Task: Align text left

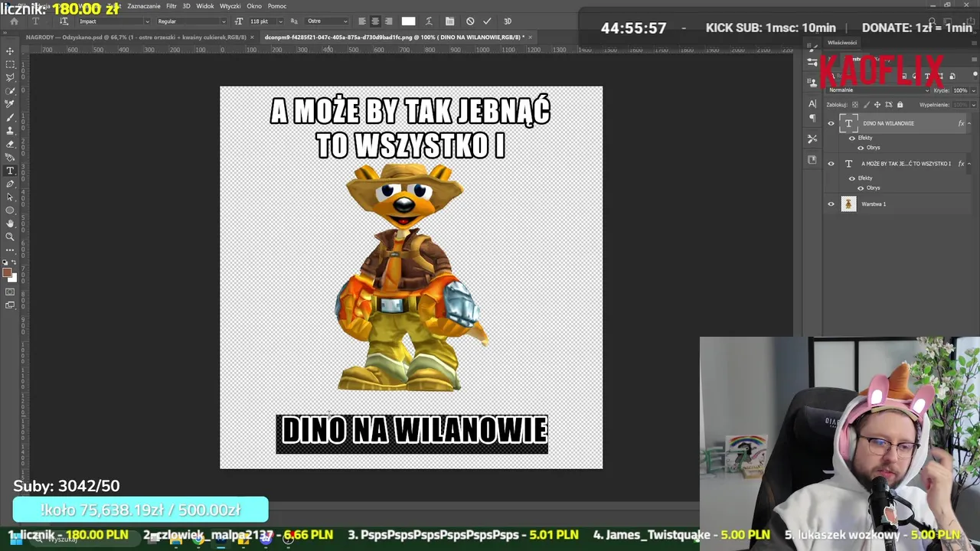Action: tap(361, 21)
